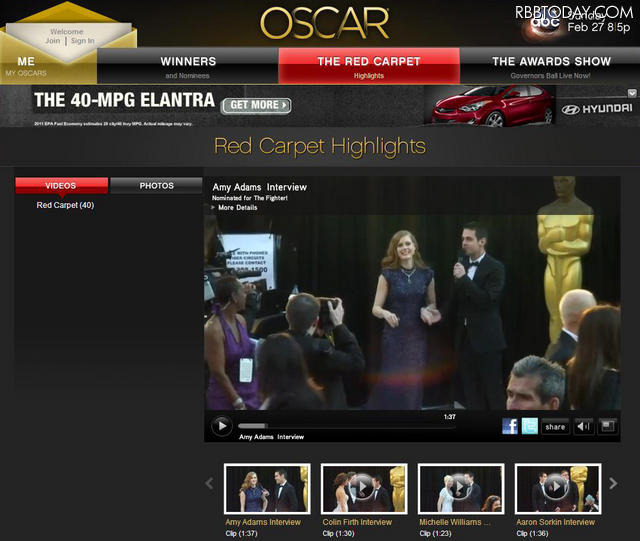Share the video on Twitter
This screenshot has height=541, width=640.
click(530, 426)
